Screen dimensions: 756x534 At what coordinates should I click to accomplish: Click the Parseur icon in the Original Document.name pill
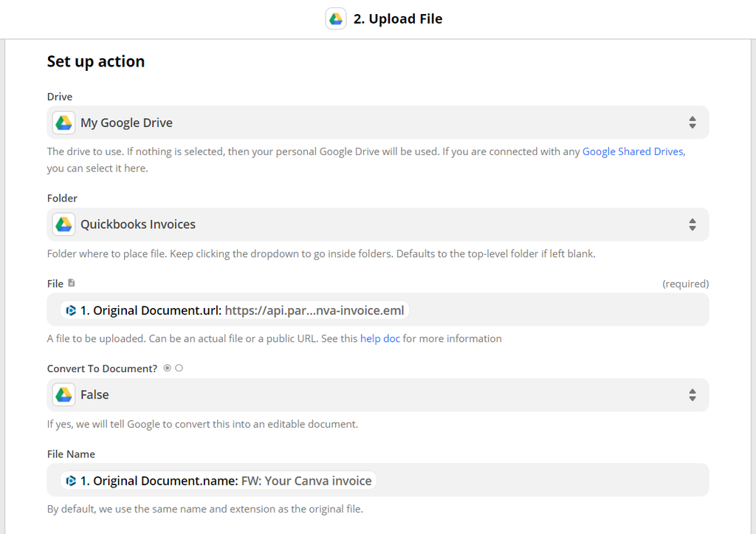tap(71, 481)
